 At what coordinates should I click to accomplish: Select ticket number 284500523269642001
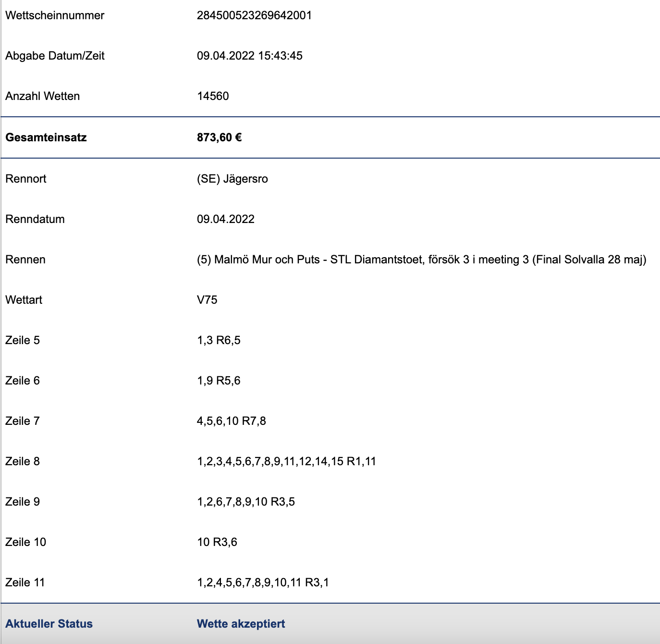pos(254,15)
